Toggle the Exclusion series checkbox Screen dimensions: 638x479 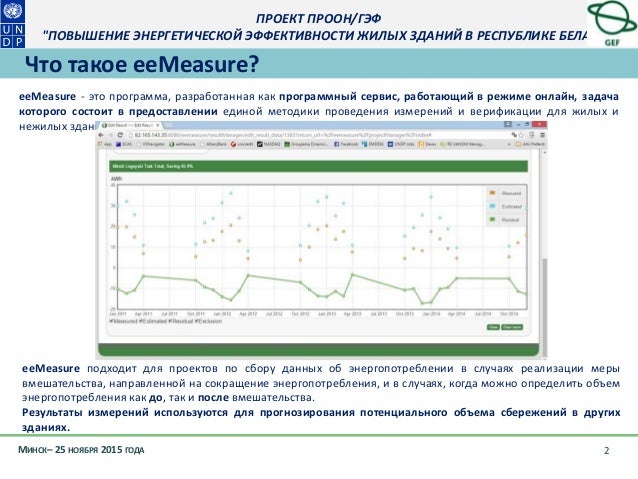[x=197, y=321]
